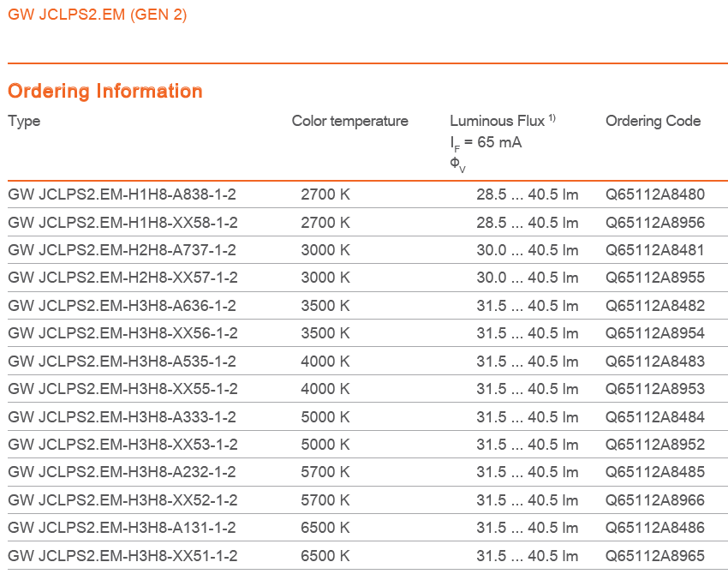This screenshot has width=728, height=574.
Task: Select type GW JCLPS2.EM-H1H8-XX58-1-2
Action: (123, 223)
